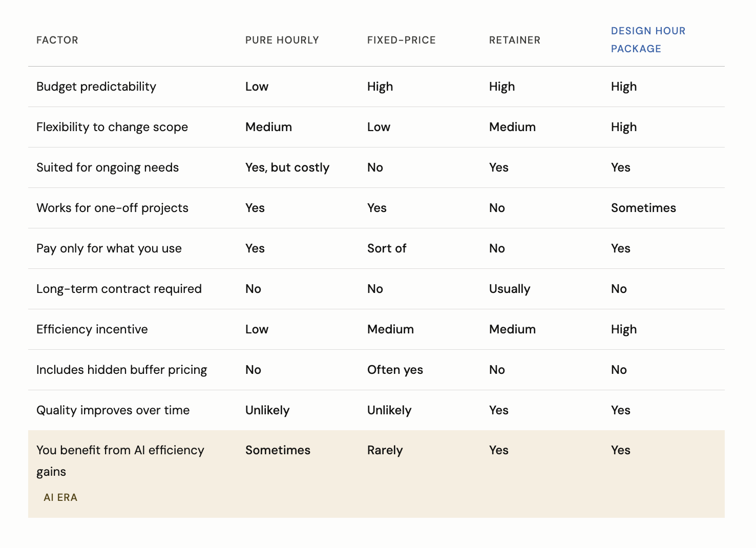Click the 'Fixed-Price' column header

click(x=401, y=40)
